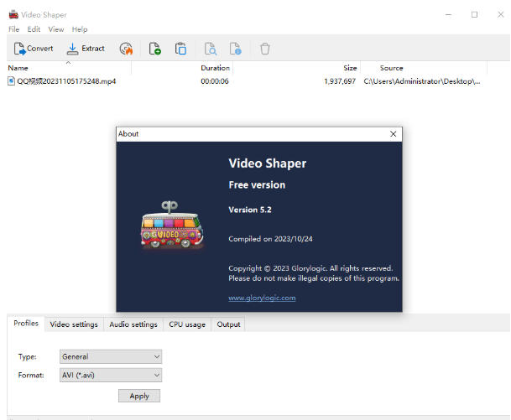Viewport: 511px width, 420px height.
Task: Open the View menu
Action: coord(56,29)
